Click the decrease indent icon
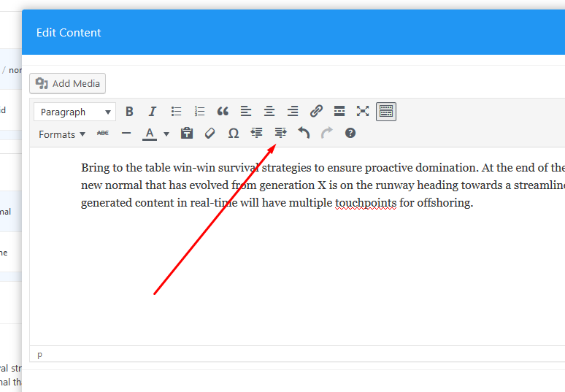This screenshot has width=565, height=392. click(x=256, y=133)
